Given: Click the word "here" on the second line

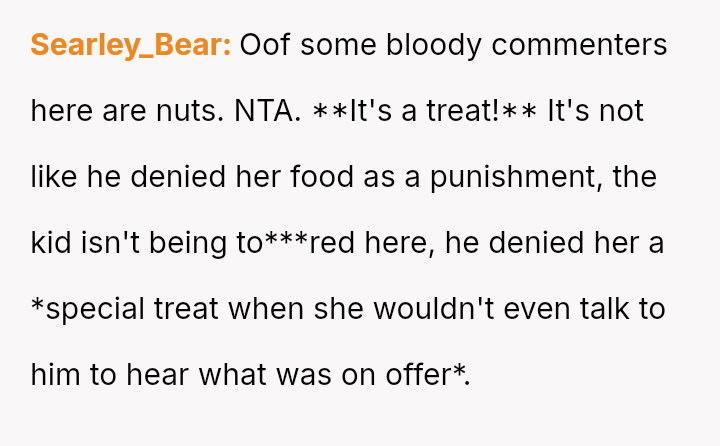Looking at the screenshot, I should [x=63, y=111].
